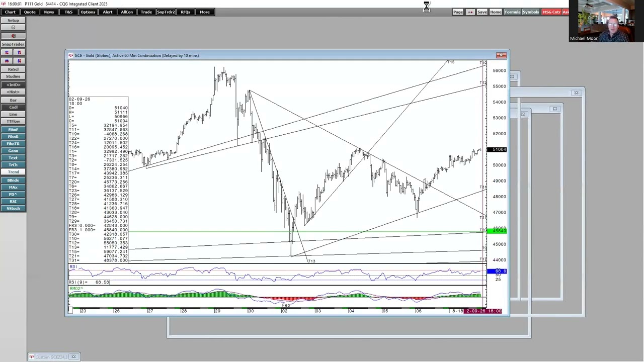Open the Symbols button
The width and height of the screenshot is (644, 362).
[x=530, y=12]
